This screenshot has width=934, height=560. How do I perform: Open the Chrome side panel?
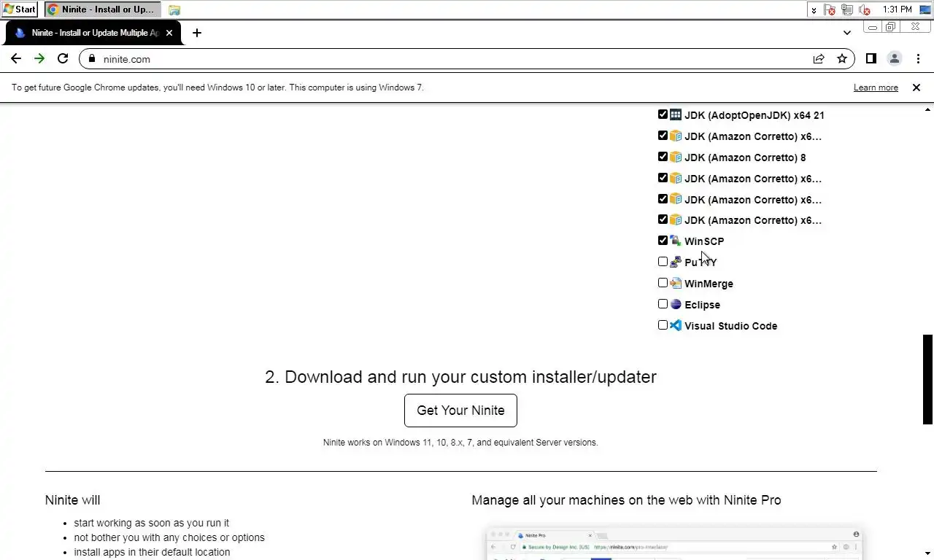[x=871, y=58]
